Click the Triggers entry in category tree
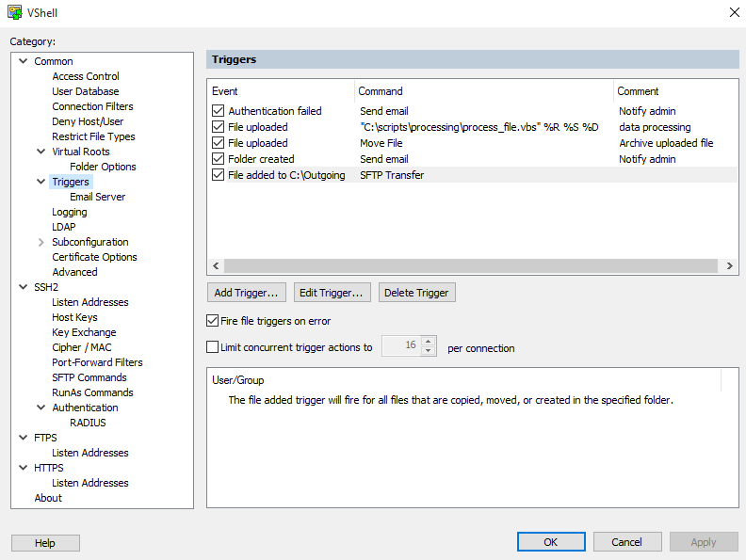The image size is (746, 560). [x=71, y=182]
